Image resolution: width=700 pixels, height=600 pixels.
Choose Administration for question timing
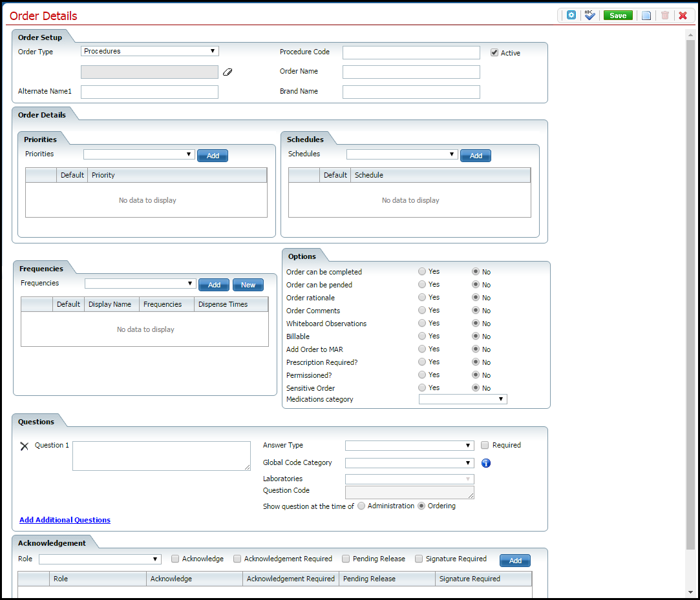point(361,506)
